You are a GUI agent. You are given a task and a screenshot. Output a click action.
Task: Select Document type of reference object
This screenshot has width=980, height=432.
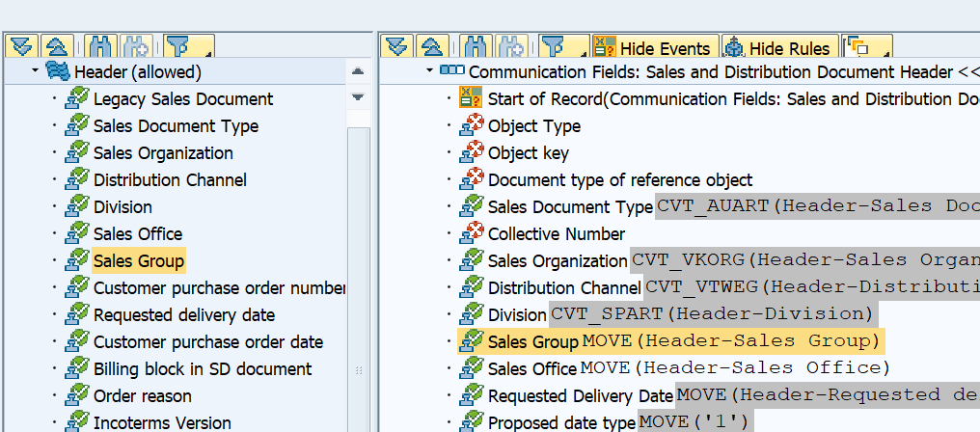620,180
